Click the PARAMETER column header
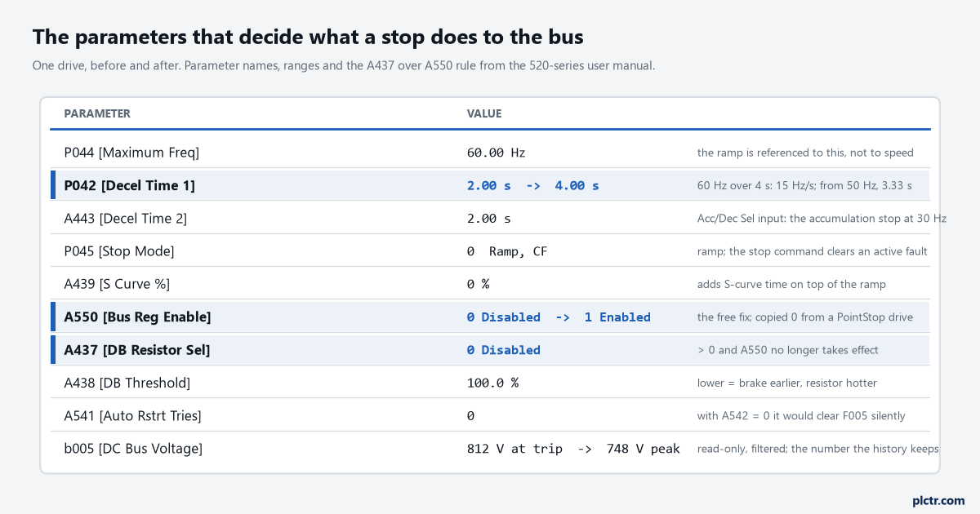The width and height of the screenshot is (980, 514). [97, 113]
